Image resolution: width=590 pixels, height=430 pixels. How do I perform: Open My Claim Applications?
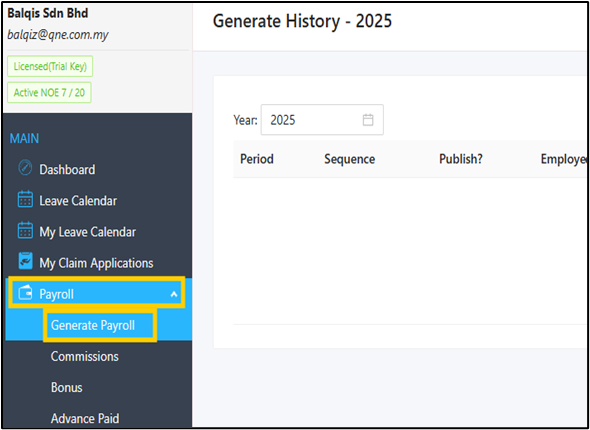click(96, 263)
